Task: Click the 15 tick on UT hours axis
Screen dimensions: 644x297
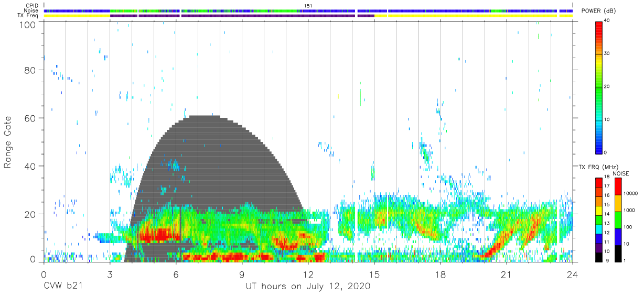Action: 374,274
